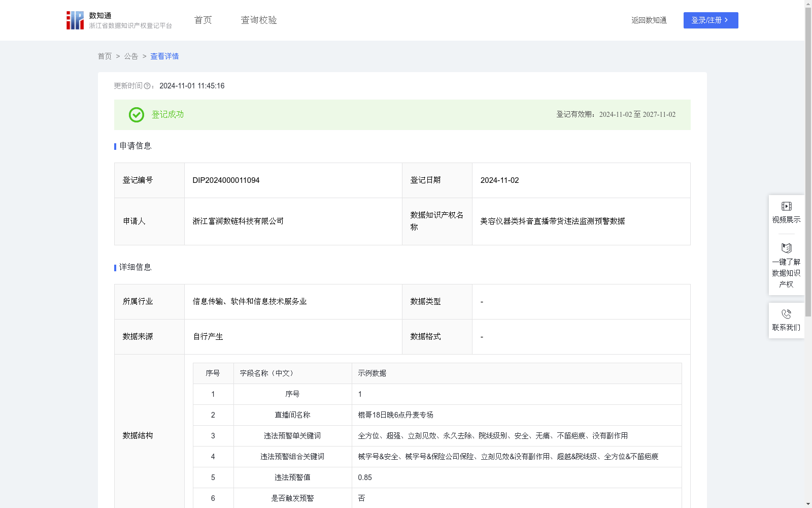Click the help icon beside 更新时间
812x508 pixels.
pos(147,86)
